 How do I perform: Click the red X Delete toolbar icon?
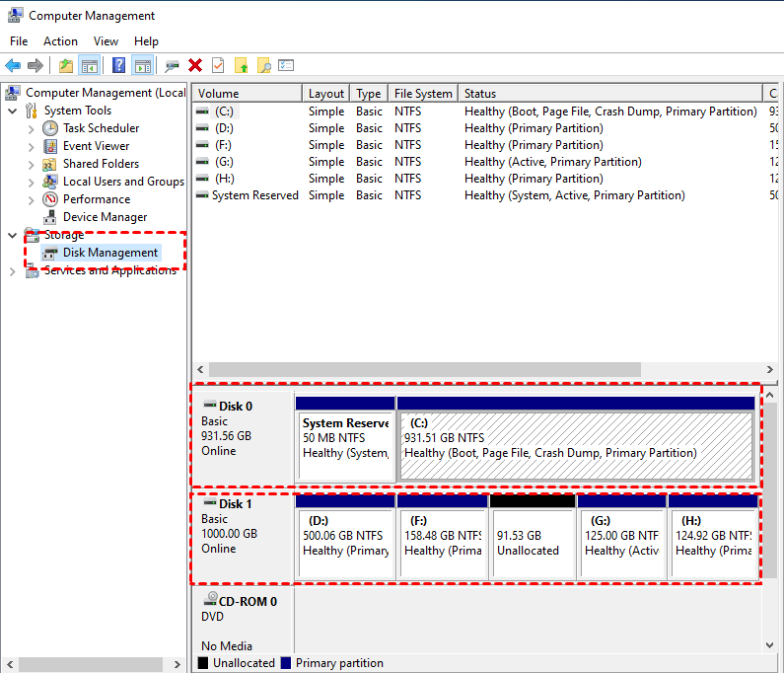point(195,65)
